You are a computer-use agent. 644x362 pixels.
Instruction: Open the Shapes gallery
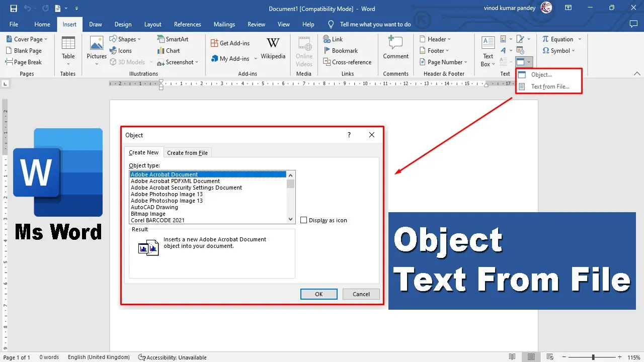[x=126, y=39]
